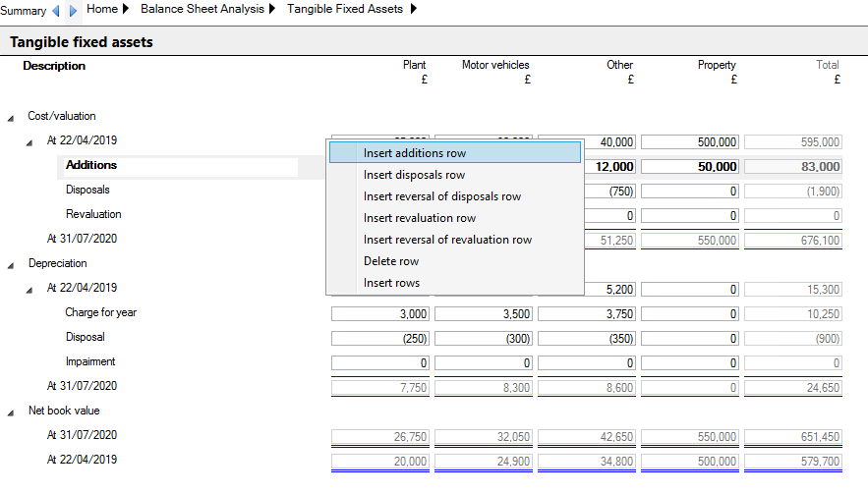Collapse the Depreciation section
The height and width of the screenshot is (494, 868).
click(11, 265)
